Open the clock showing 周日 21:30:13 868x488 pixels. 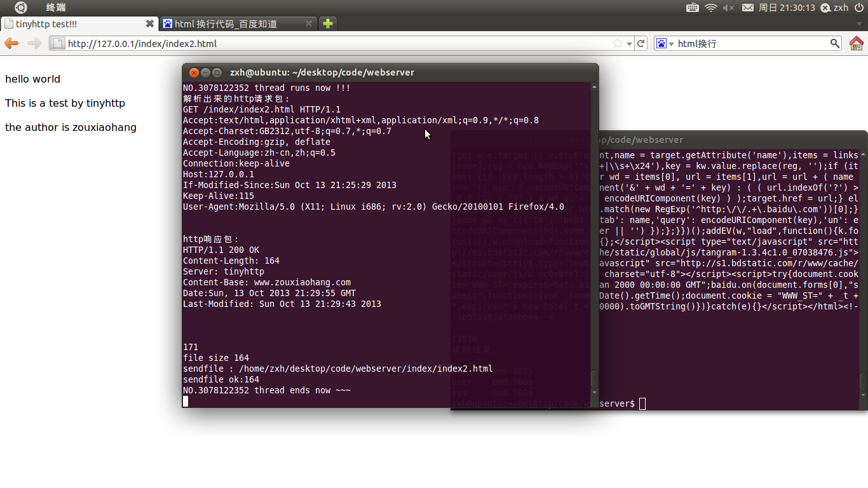click(x=787, y=8)
